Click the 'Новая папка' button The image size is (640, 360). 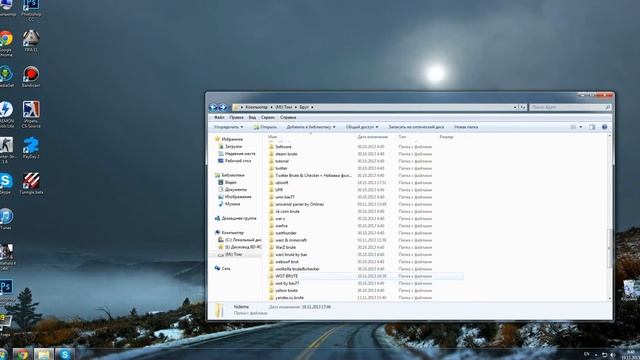tap(466, 127)
